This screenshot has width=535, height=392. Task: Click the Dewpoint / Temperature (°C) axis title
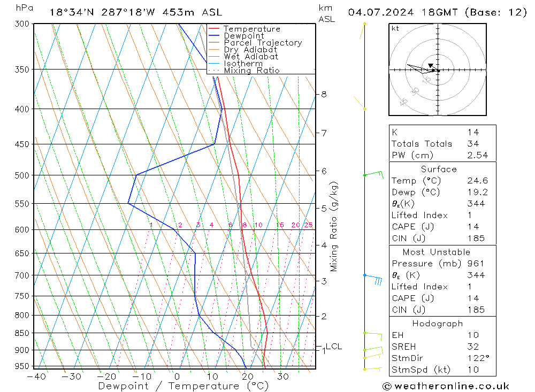click(x=184, y=386)
